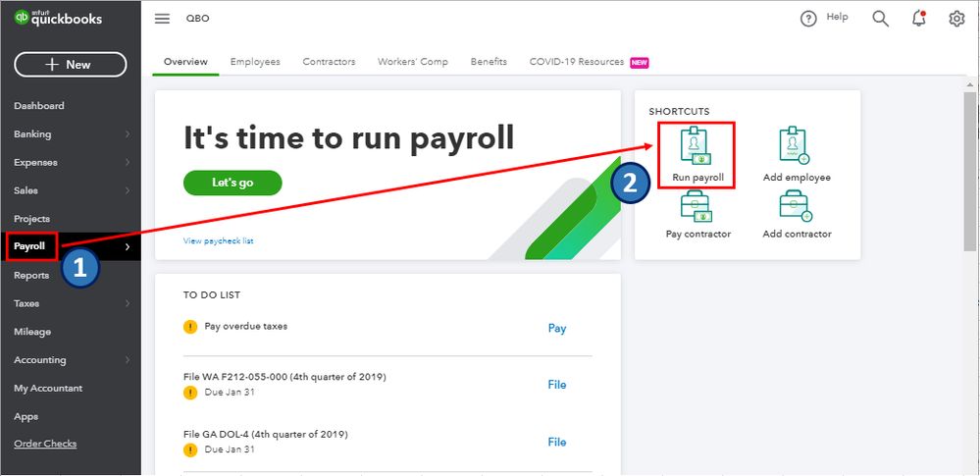This screenshot has height=476, width=980.
Task: Click warning icon beside Pay overdue taxes
Action: click(x=190, y=327)
